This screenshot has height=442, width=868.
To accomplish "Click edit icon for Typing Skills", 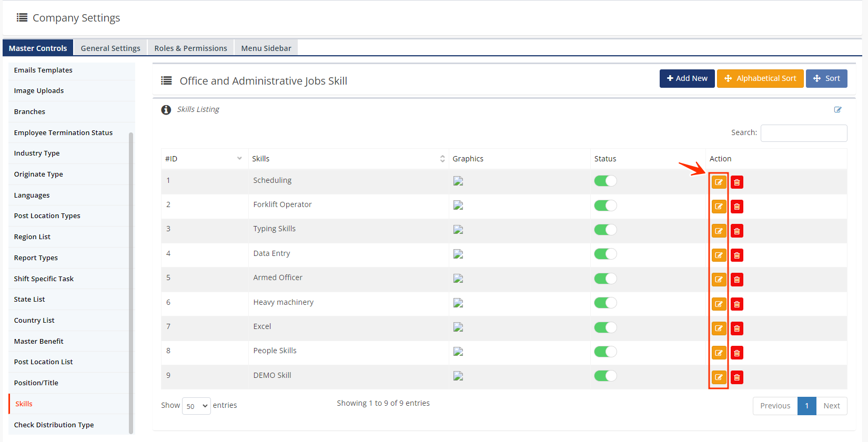I will 719,231.
